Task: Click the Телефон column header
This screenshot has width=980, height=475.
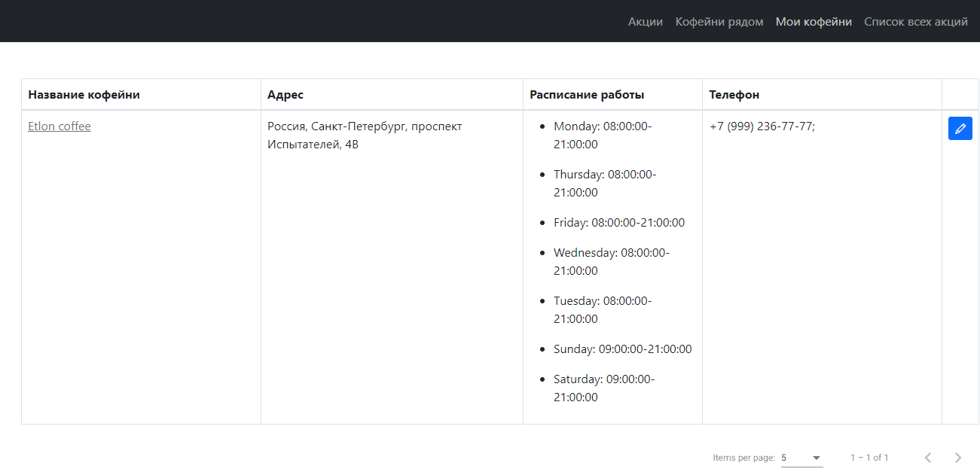Action: pos(734,95)
